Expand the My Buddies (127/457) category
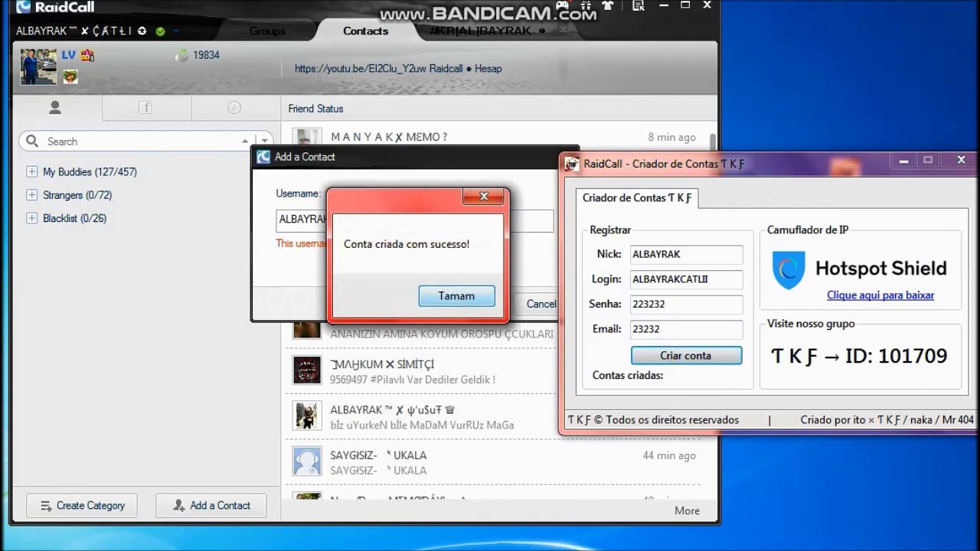 click(x=31, y=172)
